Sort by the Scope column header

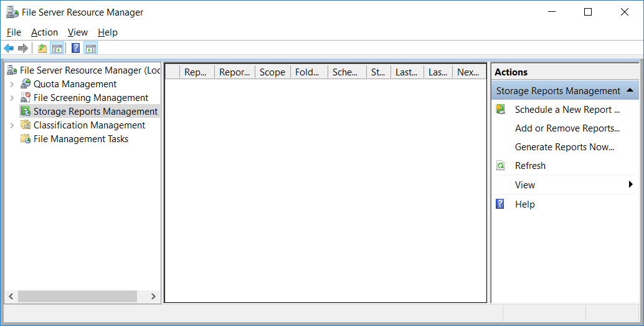point(273,72)
